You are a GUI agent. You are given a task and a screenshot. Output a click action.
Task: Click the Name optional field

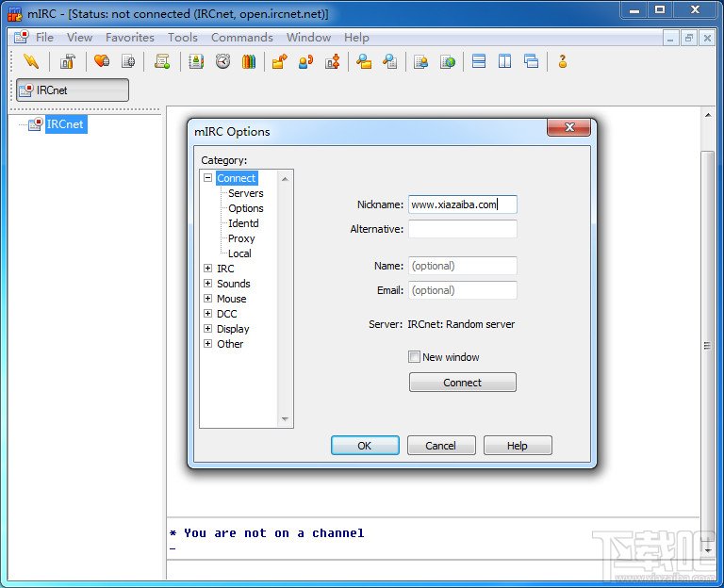click(x=463, y=266)
